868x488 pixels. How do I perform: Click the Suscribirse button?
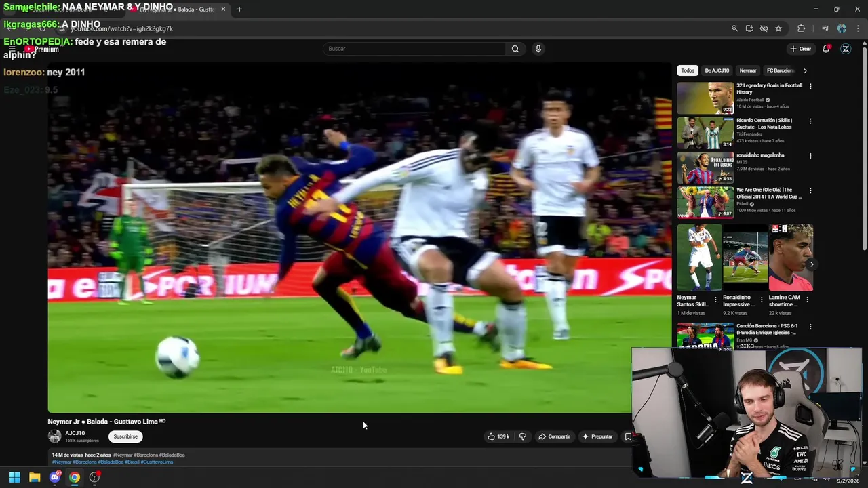click(125, 436)
